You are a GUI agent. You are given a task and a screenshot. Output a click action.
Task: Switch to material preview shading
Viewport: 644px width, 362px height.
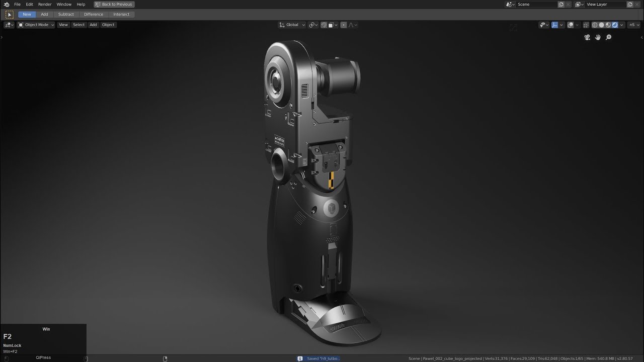point(608,25)
